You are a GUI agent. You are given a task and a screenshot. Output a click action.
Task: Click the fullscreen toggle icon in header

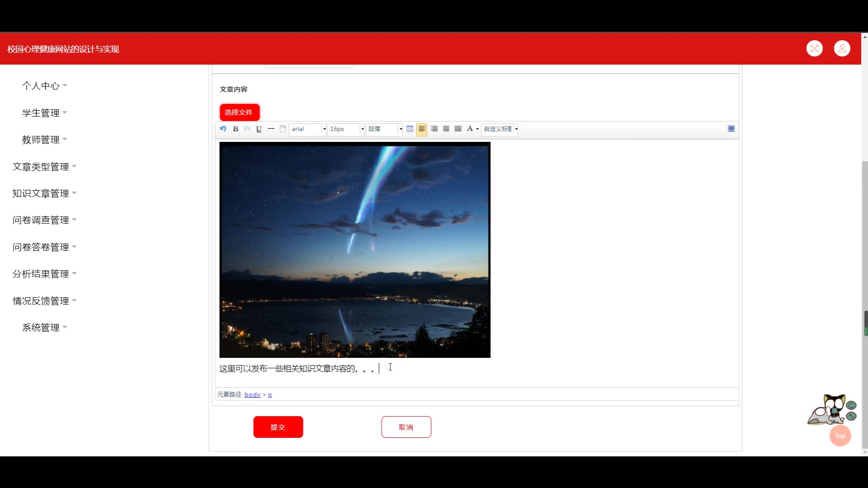[814, 48]
